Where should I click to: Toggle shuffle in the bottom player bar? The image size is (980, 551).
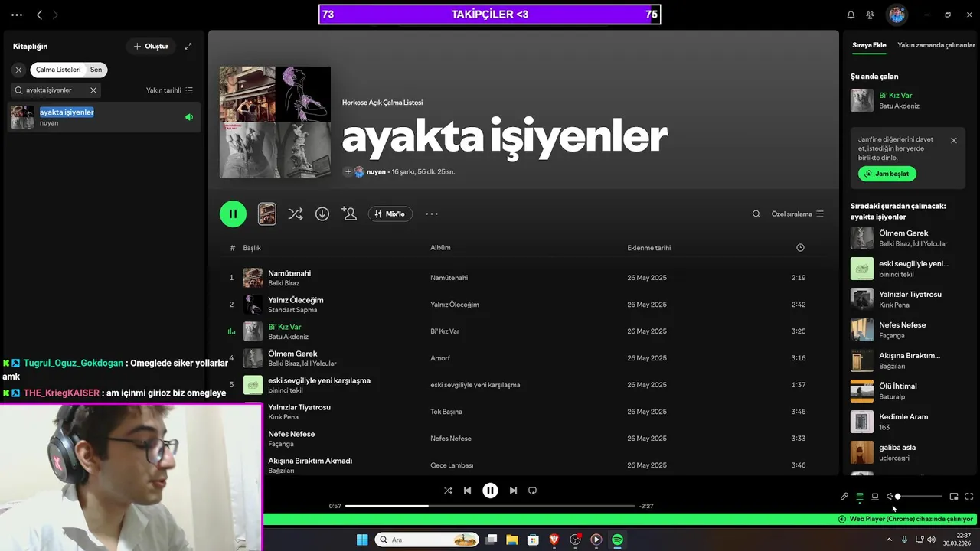pyautogui.click(x=448, y=491)
